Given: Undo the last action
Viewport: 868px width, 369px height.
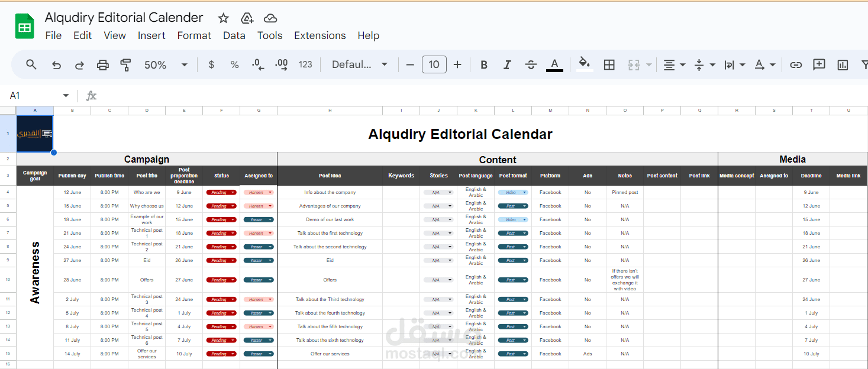Looking at the screenshot, I should pyautogui.click(x=56, y=65).
